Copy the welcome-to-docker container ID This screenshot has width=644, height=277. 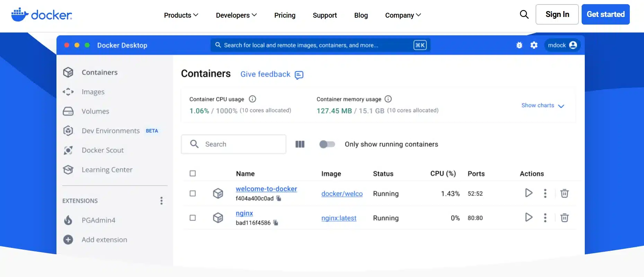[x=279, y=198]
